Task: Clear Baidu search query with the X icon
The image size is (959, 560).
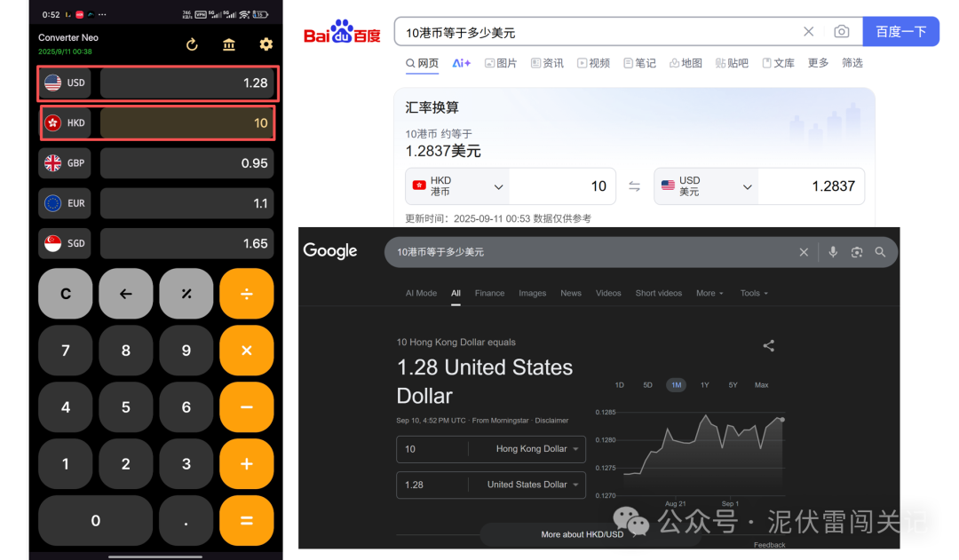Action: 808,31
